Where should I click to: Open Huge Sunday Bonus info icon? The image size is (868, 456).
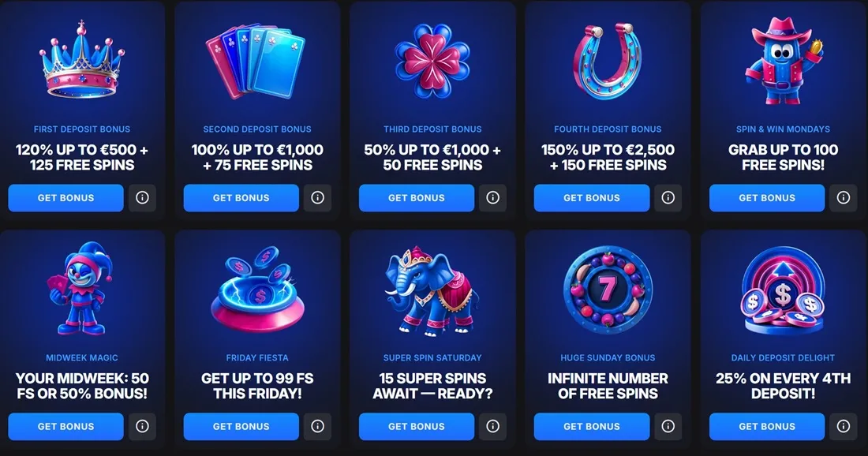pos(668,426)
